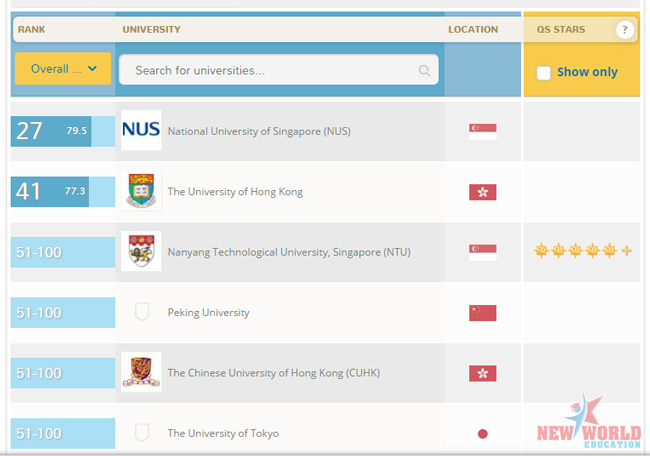650x456 pixels.
Task: Click University of Tokyo placeholder shield icon
Action: (142, 432)
